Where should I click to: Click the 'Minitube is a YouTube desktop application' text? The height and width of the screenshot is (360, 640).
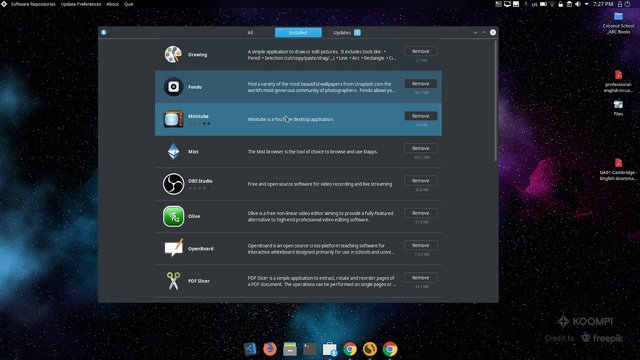291,119
